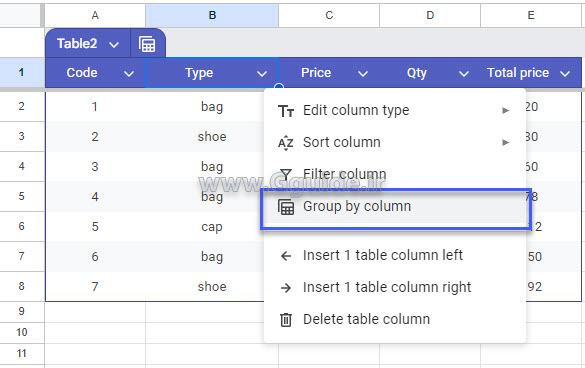This screenshot has width=585, height=368.
Task: Choose Edit column type menu entry
Action: click(x=395, y=110)
